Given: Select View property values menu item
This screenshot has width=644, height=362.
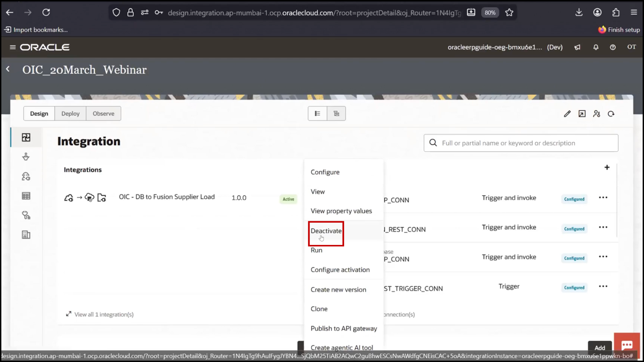Looking at the screenshot, I should pos(344,211).
